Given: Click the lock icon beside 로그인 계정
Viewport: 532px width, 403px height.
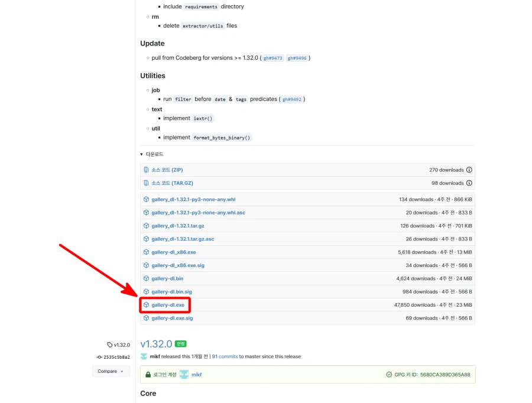Looking at the screenshot, I should coord(148,375).
